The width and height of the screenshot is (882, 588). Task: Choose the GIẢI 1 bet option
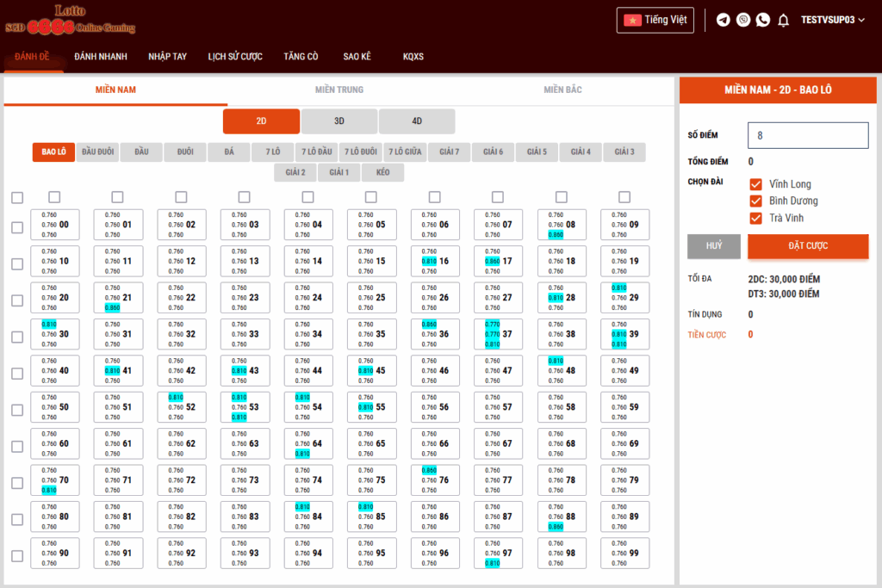[339, 172]
